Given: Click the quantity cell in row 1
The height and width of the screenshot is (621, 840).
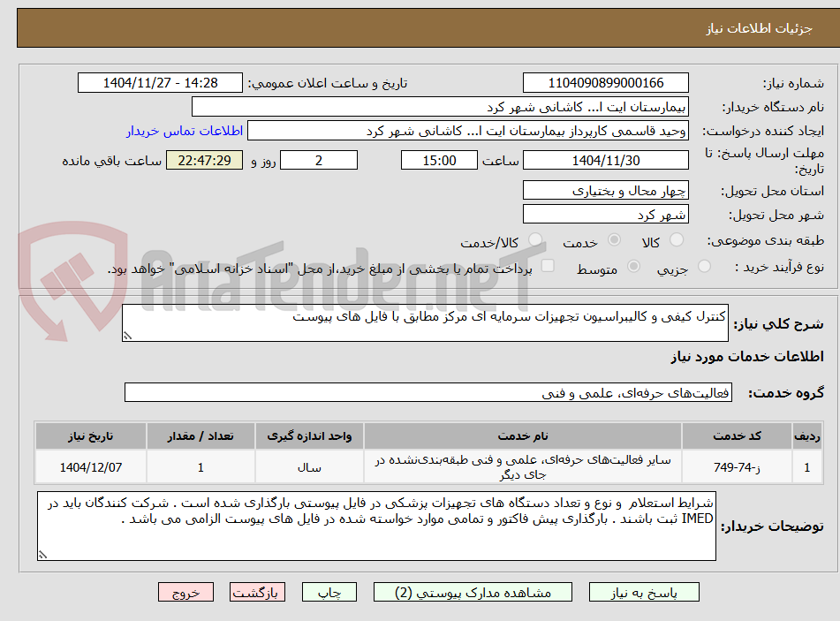Looking at the screenshot, I should pyautogui.click(x=201, y=467).
